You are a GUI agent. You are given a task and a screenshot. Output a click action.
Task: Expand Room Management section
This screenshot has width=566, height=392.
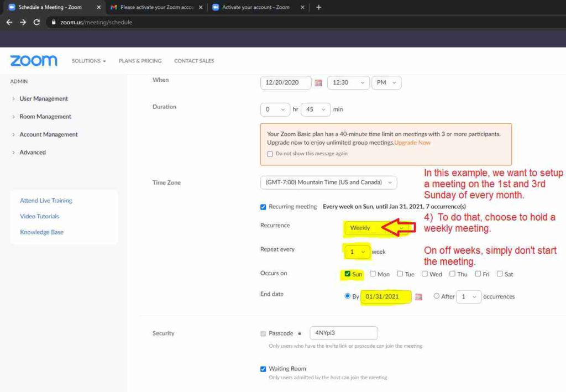(45, 116)
